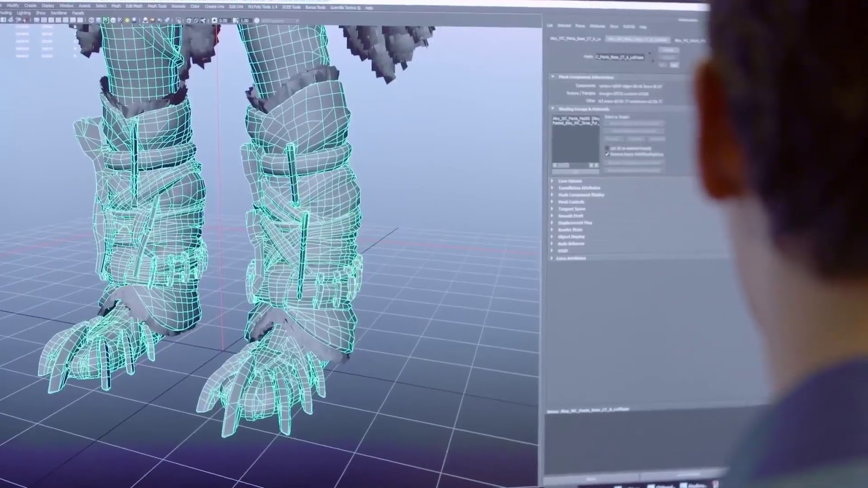Click the Gamma icon beside the 1.00 field
The image size is (868, 488).
coord(235,20)
